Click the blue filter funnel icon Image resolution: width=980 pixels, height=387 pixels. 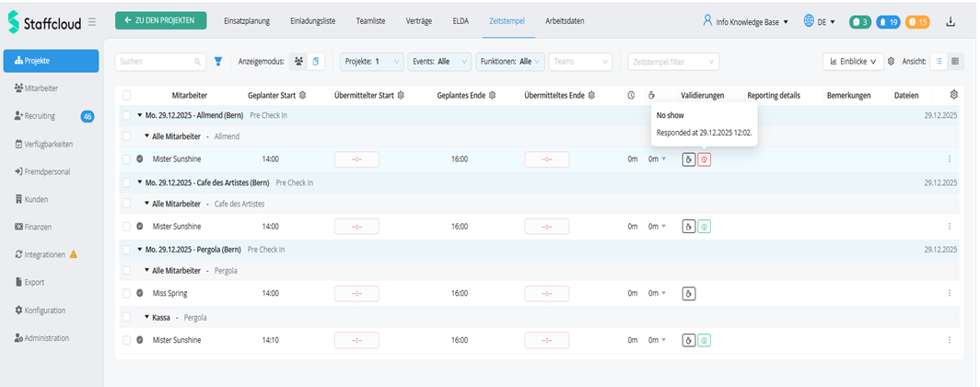pyautogui.click(x=218, y=61)
